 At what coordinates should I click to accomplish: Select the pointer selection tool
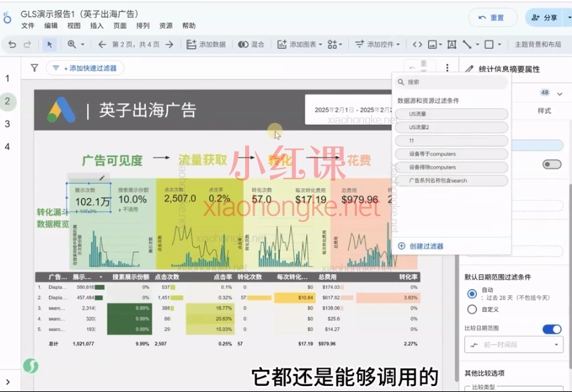click(x=50, y=44)
